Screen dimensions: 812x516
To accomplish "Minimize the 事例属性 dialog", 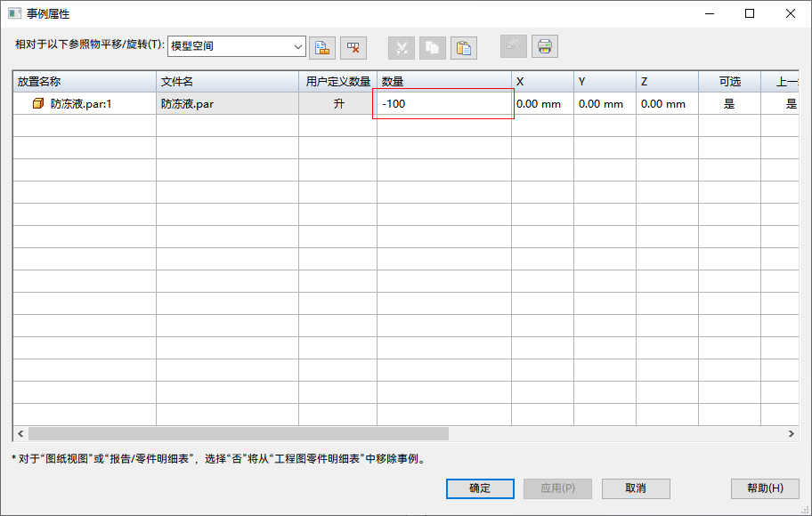I will (x=710, y=13).
